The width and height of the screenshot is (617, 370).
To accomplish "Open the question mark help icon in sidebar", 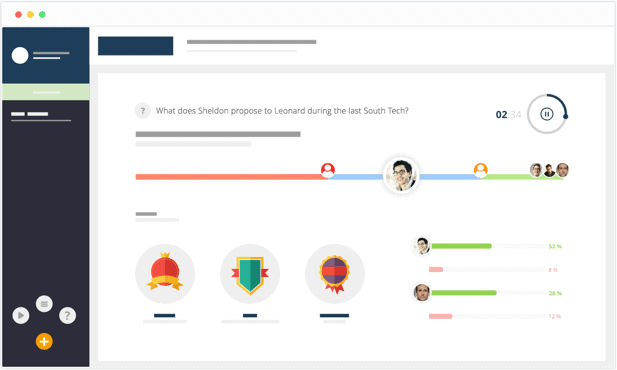I will point(67,315).
